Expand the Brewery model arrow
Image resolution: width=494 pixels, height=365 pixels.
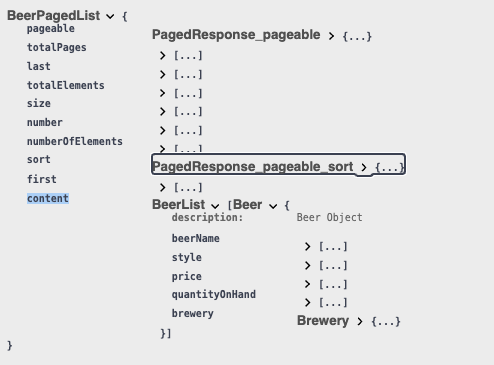tap(359, 321)
